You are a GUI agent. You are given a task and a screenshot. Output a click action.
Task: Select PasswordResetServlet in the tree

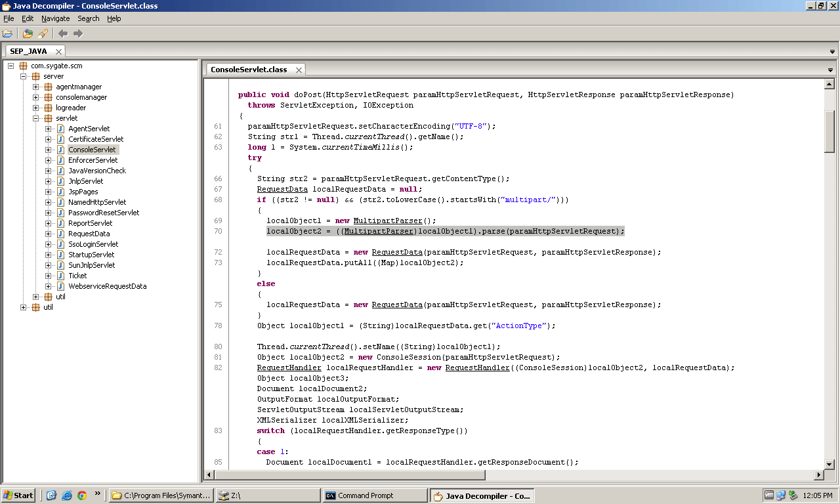104,213
